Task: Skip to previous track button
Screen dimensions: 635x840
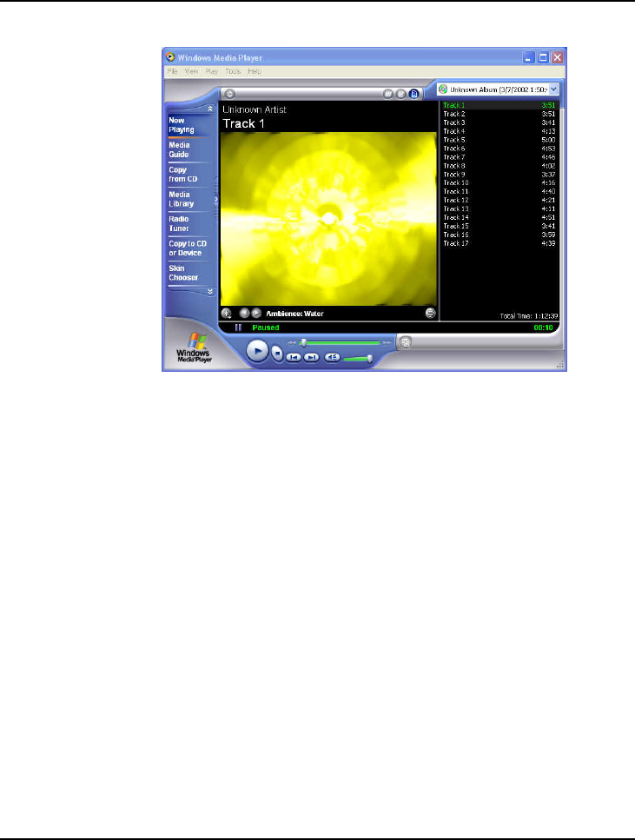Action: click(x=294, y=357)
